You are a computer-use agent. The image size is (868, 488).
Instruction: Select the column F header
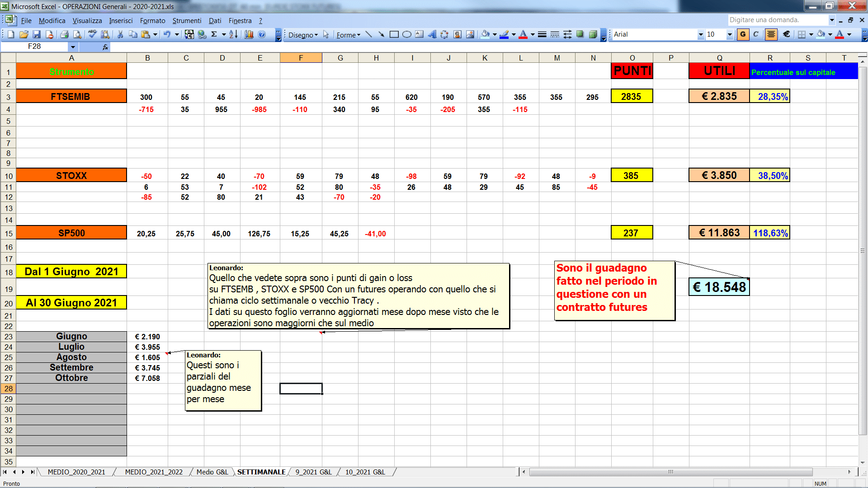(x=301, y=58)
